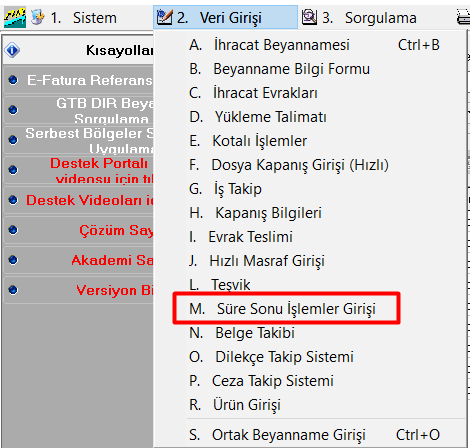
Task: Open the Sistem menu
Action: (x=84, y=18)
